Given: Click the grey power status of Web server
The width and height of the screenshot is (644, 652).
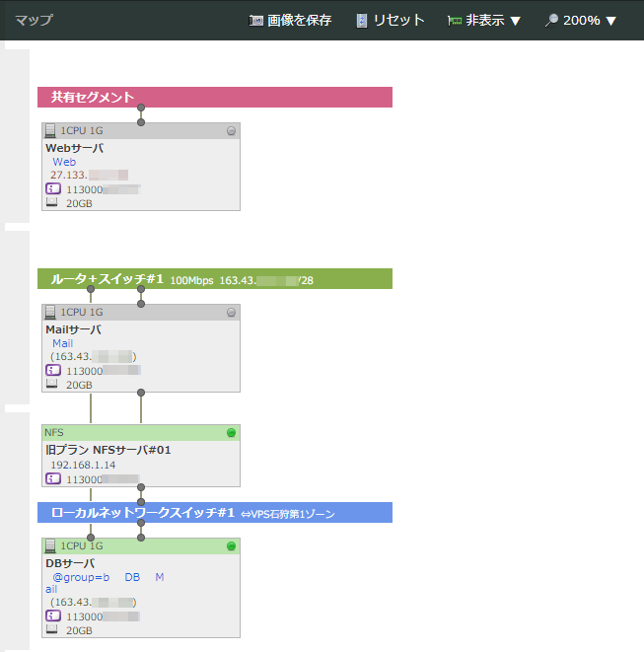Looking at the screenshot, I should click(231, 130).
